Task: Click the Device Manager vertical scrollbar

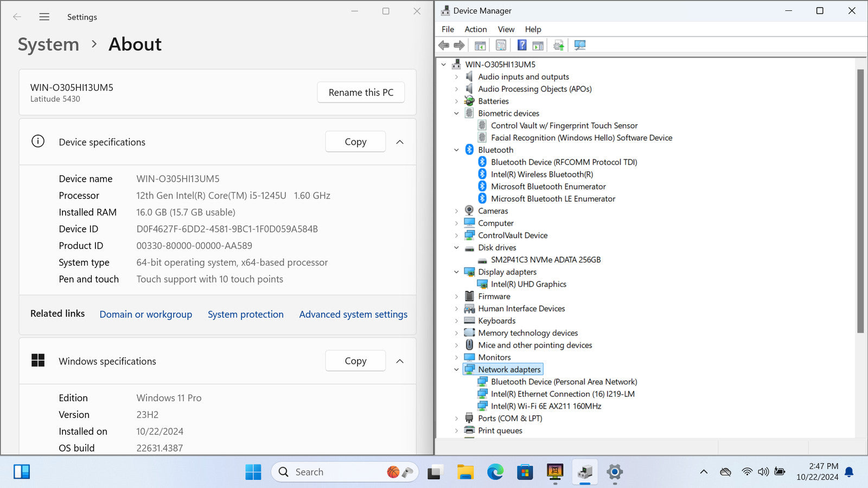Action: 860,201
